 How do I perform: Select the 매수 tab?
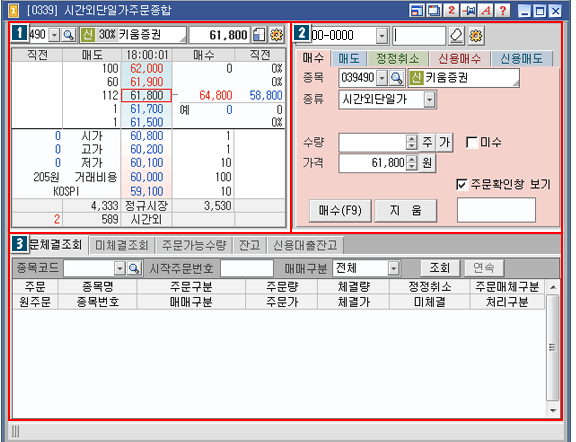pos(313,58)
